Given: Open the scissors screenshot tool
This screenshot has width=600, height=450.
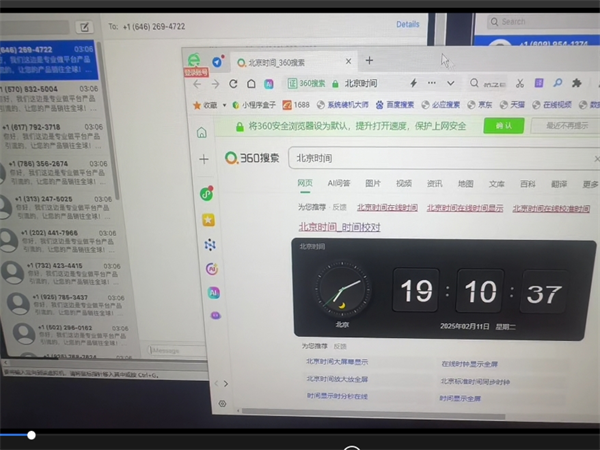Looking at the screenshot, I should click(x=518, y=83).
